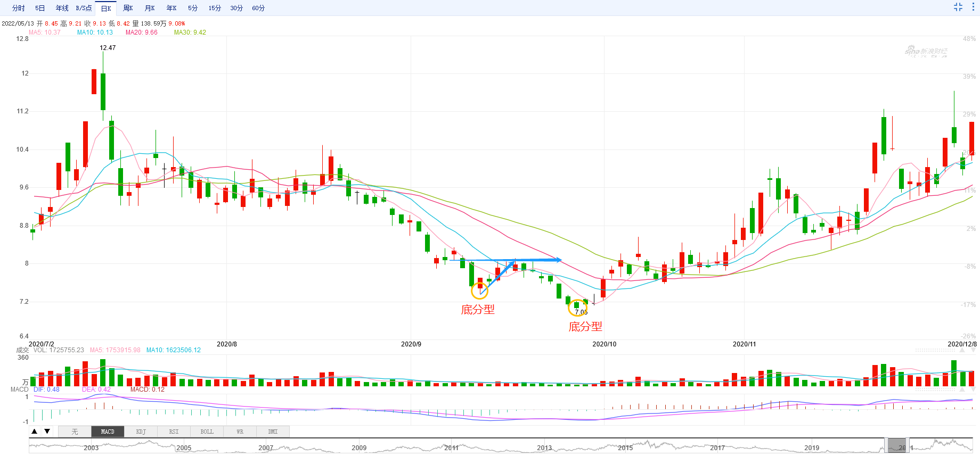
Task: Switch to the 分时 intraday tab
Action: 18,8
